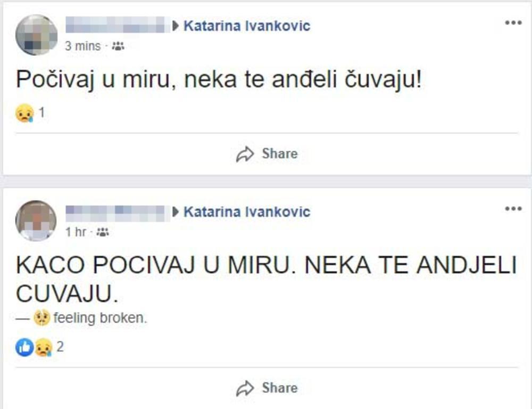Image resolution: width=532 pixels, height=409 pixels.
Task: Click the friends audience icon beside '3 mins'
Action: pos(118,46)
